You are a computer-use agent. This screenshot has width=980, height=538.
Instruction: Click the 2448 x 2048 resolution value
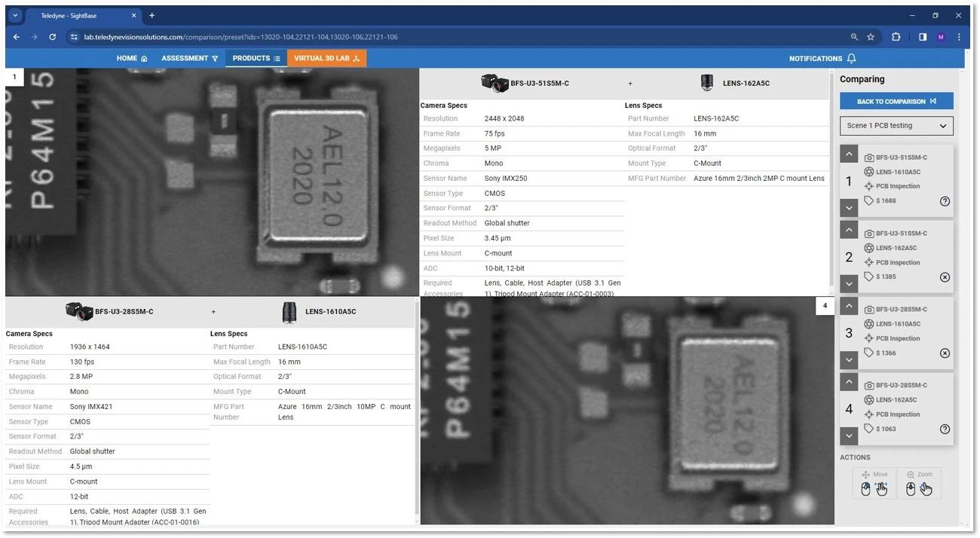coord(504,119)
